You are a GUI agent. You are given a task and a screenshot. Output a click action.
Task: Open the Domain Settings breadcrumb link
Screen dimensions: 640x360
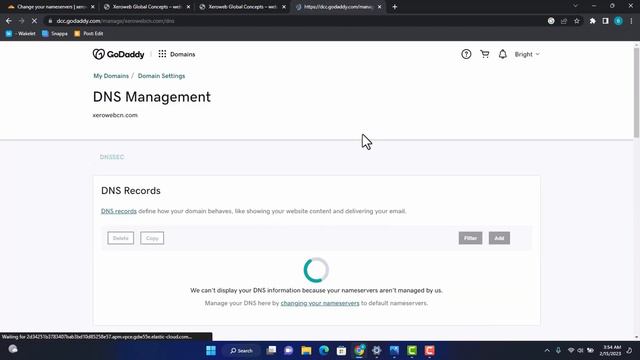point(161,76)
